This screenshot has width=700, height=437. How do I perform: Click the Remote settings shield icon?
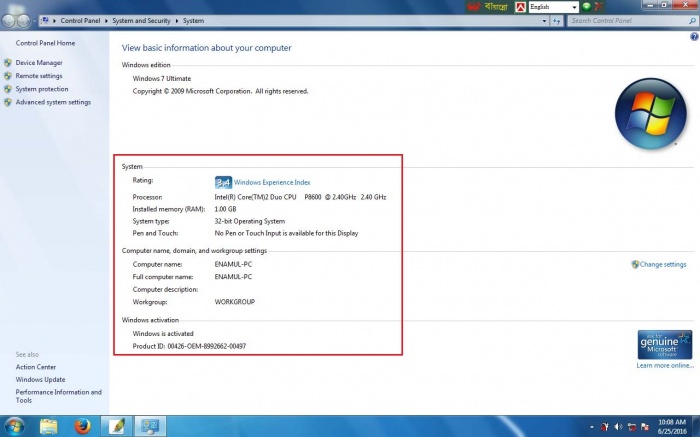pyautogui.click(x=8, y=76)
